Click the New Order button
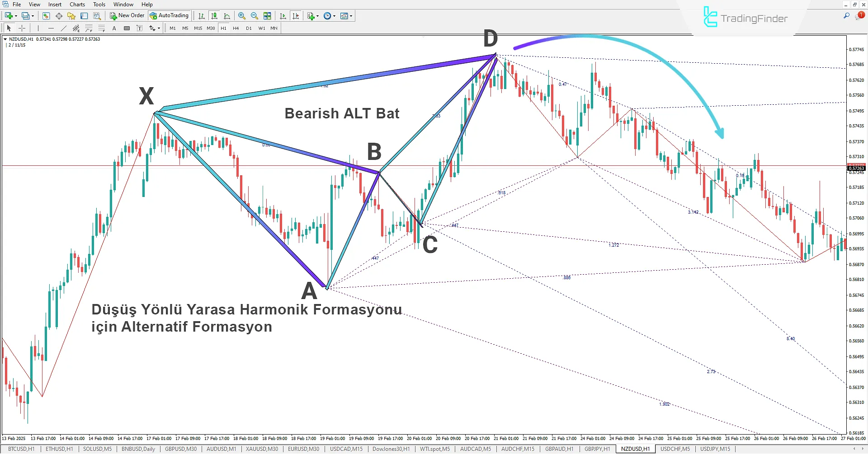This screenshot has width=868, height=454. click(x=127, y=16)
